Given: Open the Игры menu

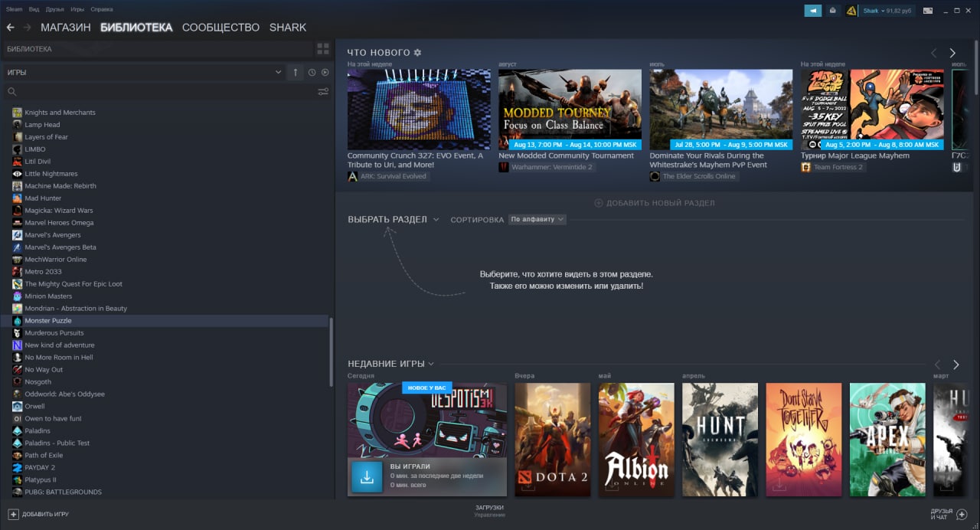Looking at the screenshot, I should tap(77, 10).
